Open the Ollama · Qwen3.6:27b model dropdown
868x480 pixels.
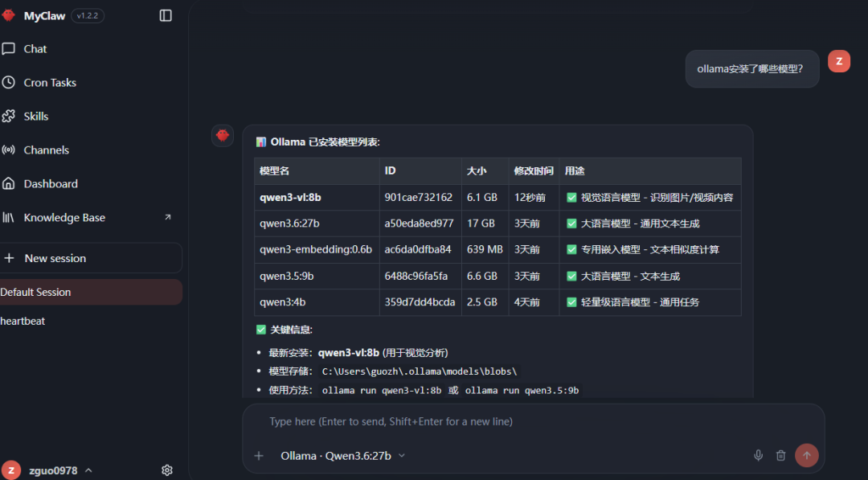point(342,456)
